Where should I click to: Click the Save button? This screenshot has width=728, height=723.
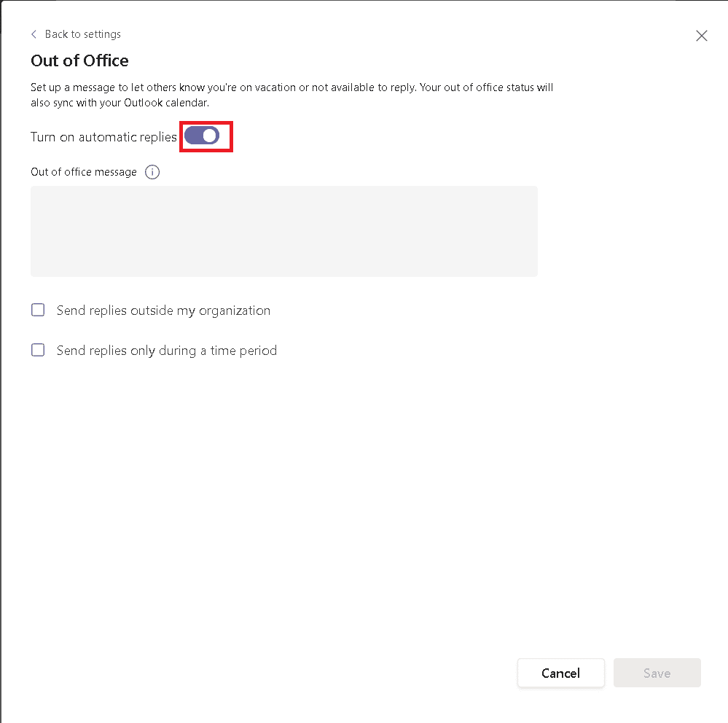click(657, 673)
